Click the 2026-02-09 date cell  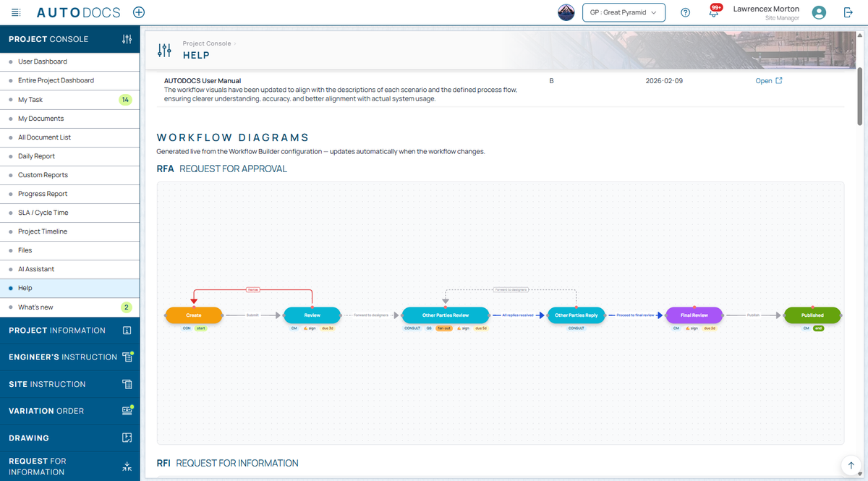click(x=664, y=81)
